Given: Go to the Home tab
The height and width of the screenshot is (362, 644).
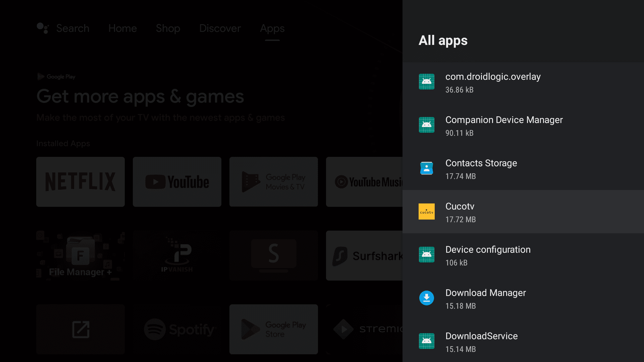Looking at the screenshot, I should point(122,28).
